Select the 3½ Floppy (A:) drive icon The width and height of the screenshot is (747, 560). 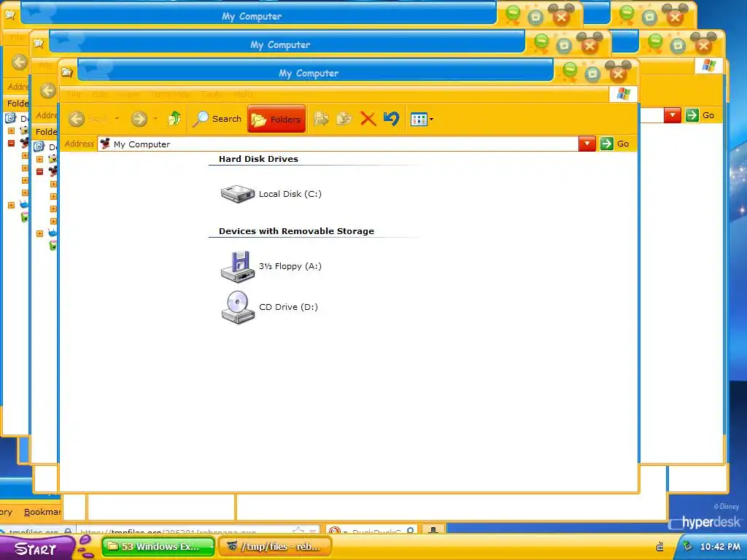click(238, 267)
